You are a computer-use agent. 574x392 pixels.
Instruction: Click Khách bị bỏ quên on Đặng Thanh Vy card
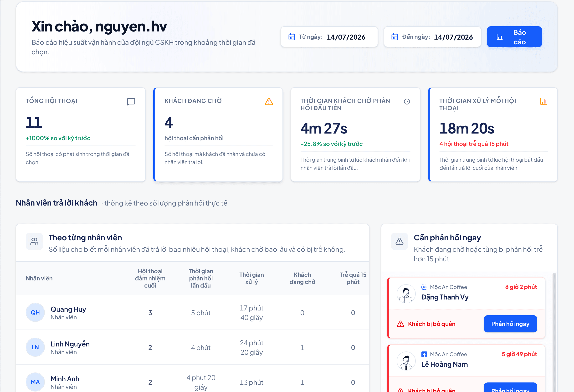click(x=432, y=324)
